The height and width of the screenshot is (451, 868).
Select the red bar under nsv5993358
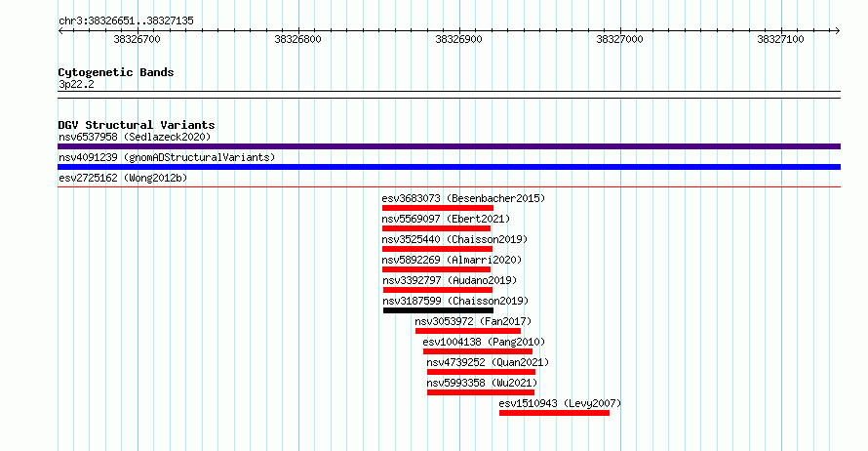tap(481, 392)
